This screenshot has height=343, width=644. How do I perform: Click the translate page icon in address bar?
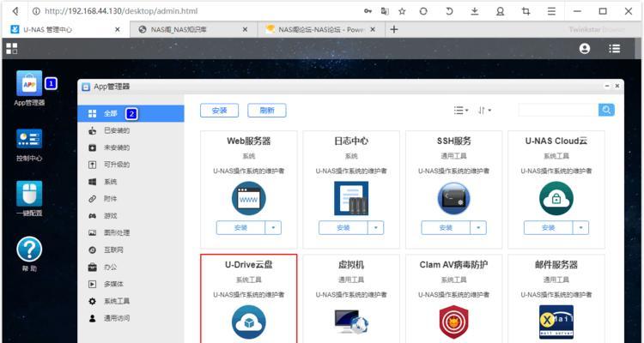pyautogui.click(x=385, y=11)
